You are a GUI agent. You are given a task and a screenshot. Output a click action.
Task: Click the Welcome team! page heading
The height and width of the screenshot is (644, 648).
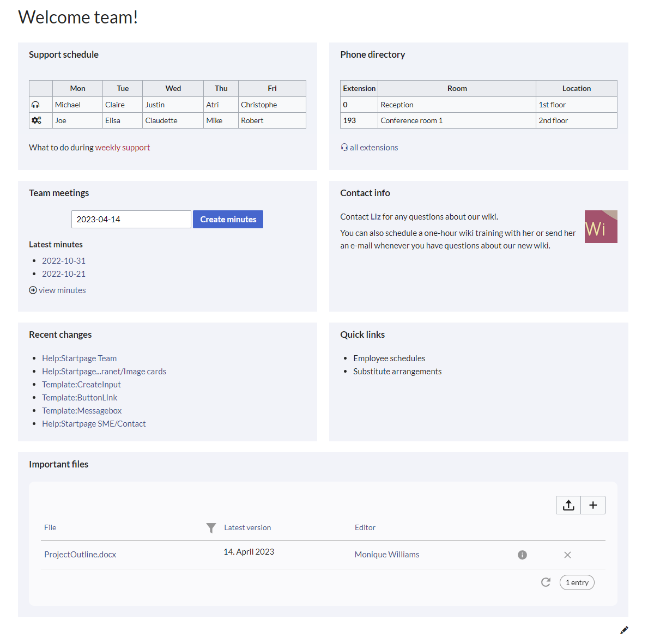point(78,17)
